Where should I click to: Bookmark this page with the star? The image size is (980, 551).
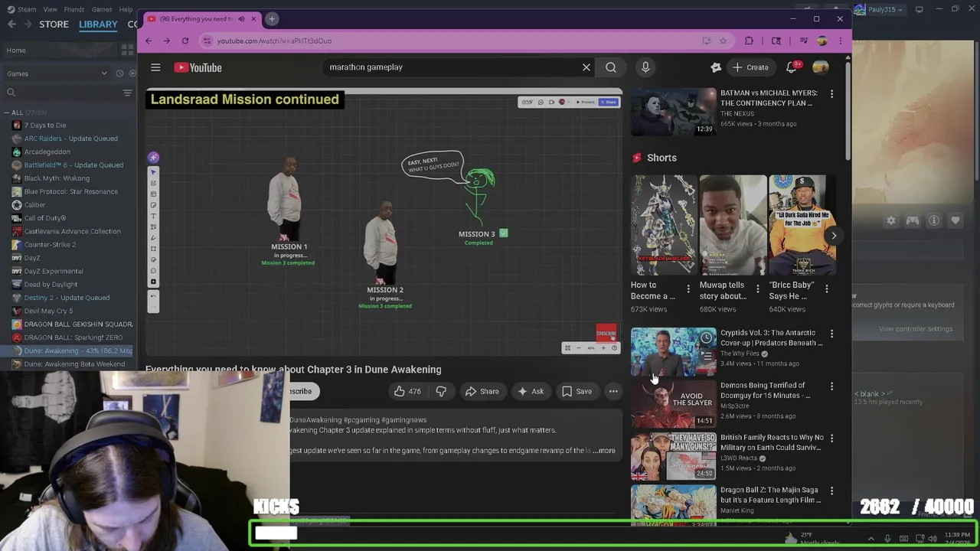point(724,41)
